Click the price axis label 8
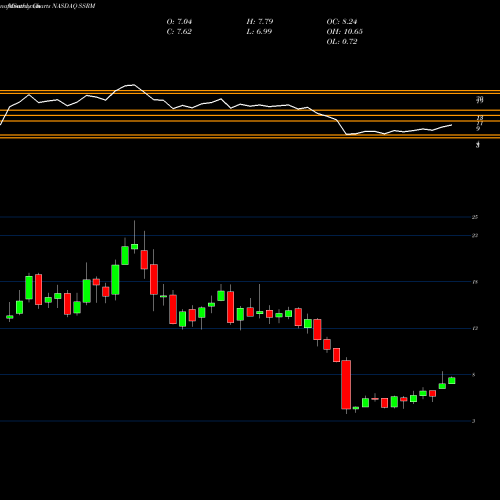The height and width of the screenshot is (500, 500). coord(474,375)
